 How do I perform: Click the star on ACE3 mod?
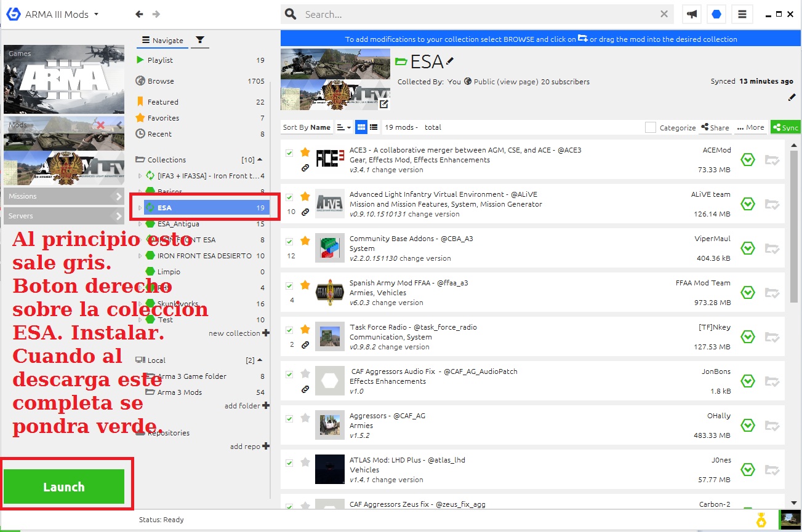point(305,152)
